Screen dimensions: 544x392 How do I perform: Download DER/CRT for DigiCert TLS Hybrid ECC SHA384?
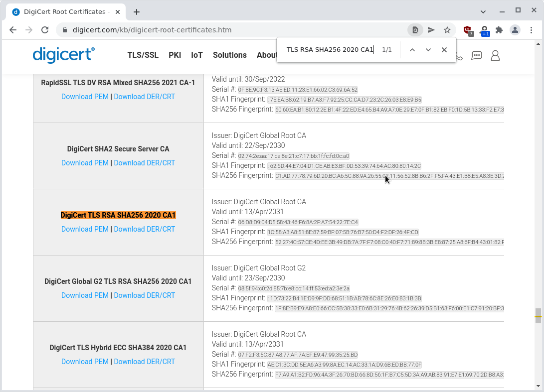[x=144, y=362]
